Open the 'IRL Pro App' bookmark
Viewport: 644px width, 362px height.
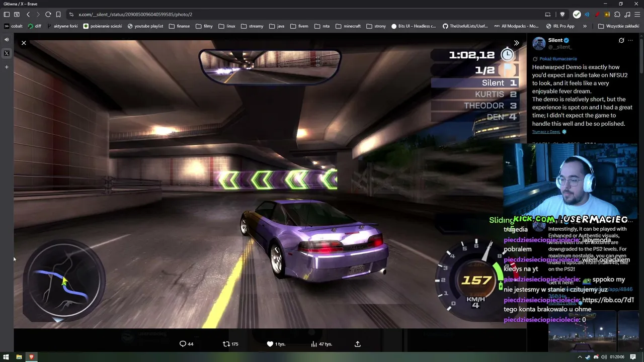pyautogui.click(x=560, y=26)
